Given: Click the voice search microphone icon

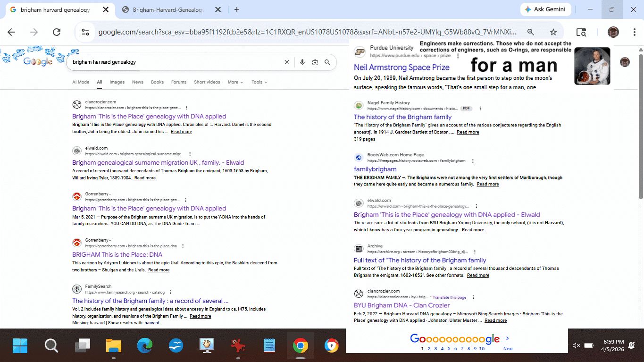Looking at the screenshot, I should (302, 62).
